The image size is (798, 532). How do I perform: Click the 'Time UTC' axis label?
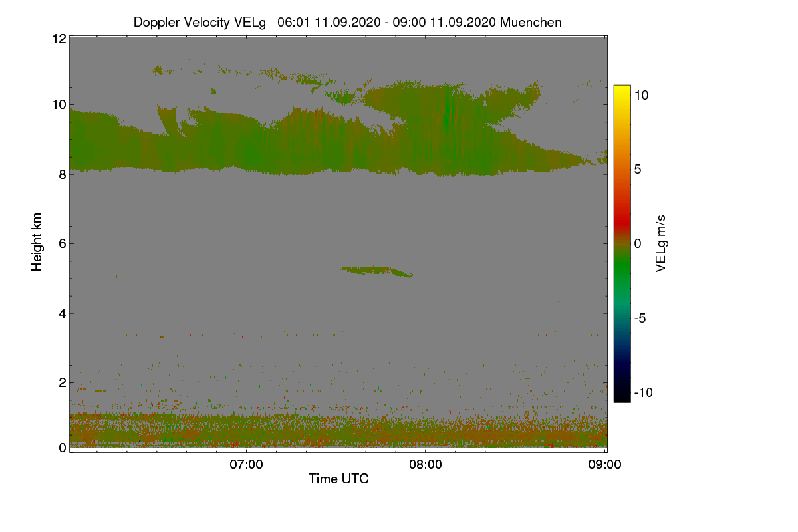pos(338,479)
